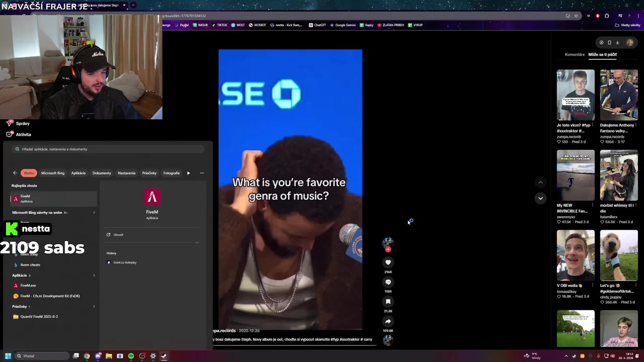Go to the previous video with up chevron
644x362 pixels.
point(540,183)
